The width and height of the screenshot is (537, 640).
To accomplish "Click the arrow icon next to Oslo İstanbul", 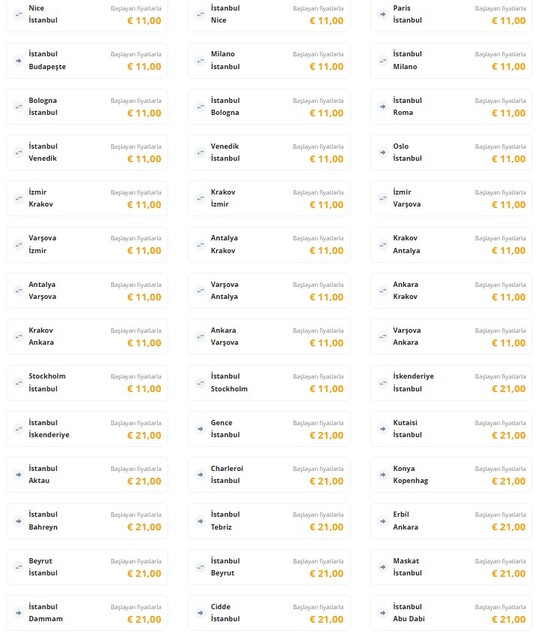I will coord(382,152).
